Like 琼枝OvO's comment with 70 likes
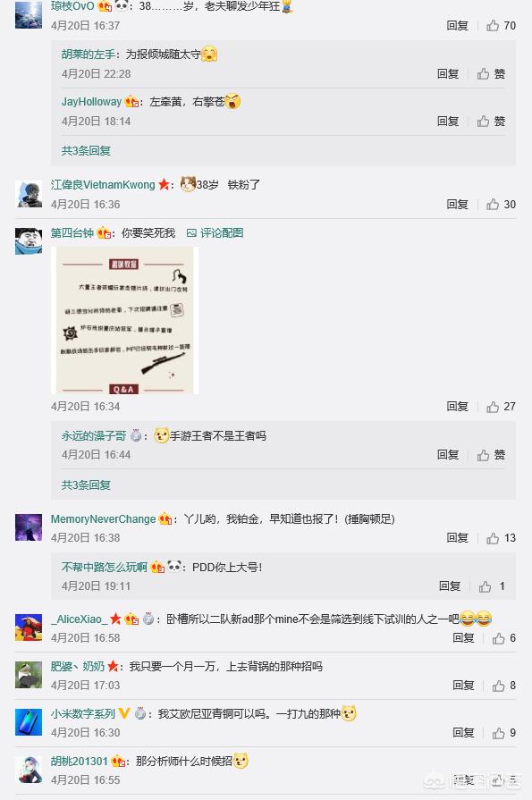 point(501,26)
